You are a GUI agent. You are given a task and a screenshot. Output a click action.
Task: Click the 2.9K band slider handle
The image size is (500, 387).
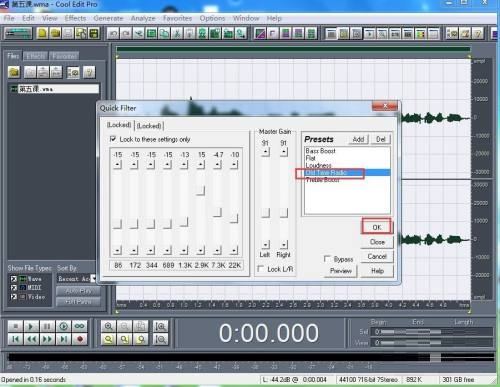click(201, 190)
